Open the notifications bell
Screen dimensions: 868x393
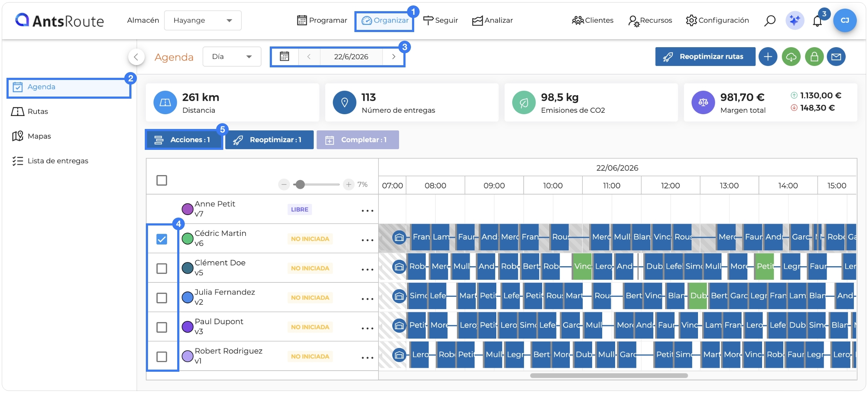817,21
